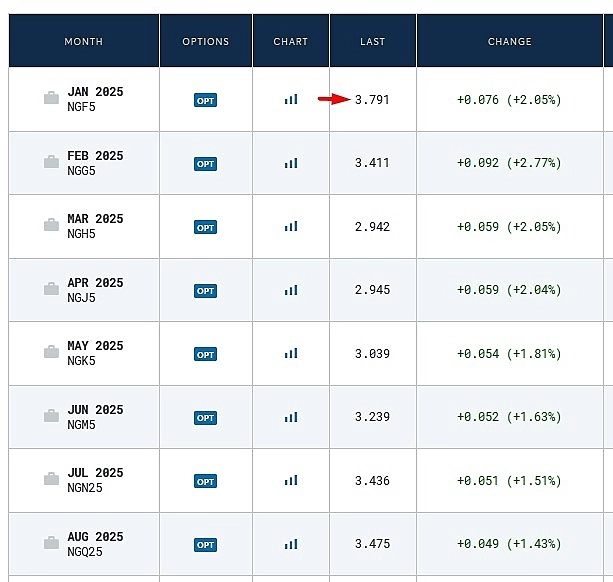Click the briefcase icon for JAN 2025
Screen dimensions: 613x582
click(x=51, y=98)
